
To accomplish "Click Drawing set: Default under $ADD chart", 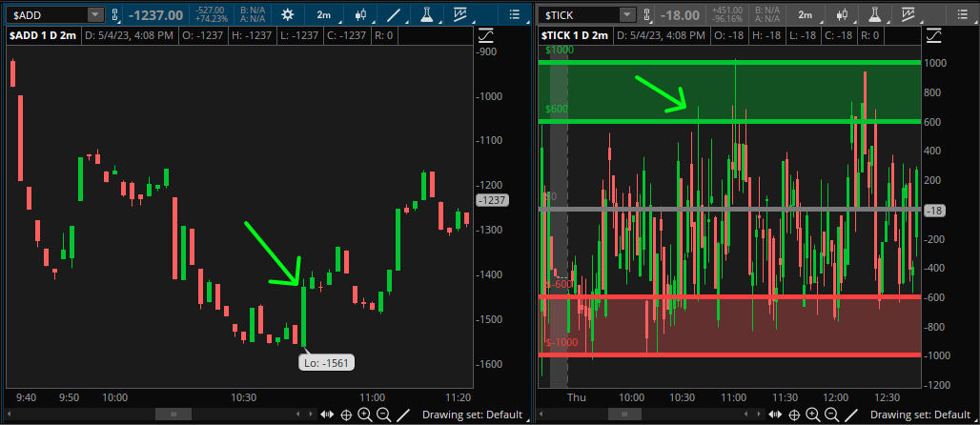I will click(471, 415).
